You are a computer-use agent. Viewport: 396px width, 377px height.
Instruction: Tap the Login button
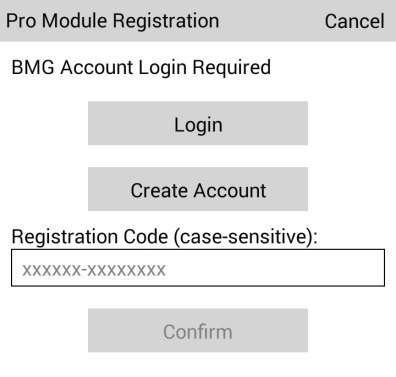coord(198,123)
